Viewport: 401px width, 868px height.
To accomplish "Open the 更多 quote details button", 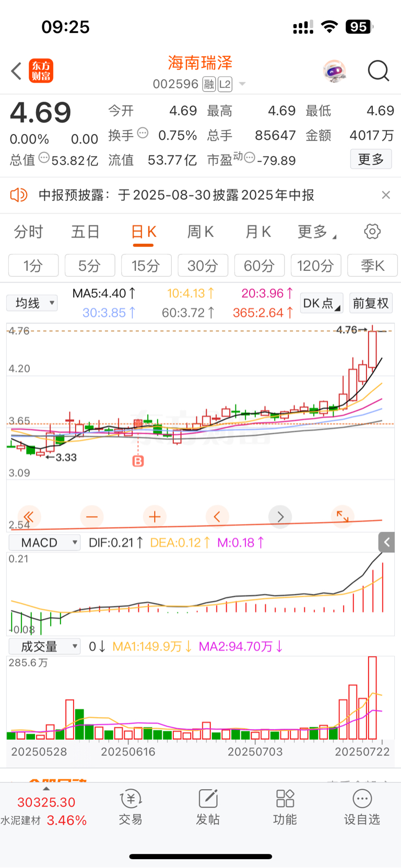I will pos(371,159).
